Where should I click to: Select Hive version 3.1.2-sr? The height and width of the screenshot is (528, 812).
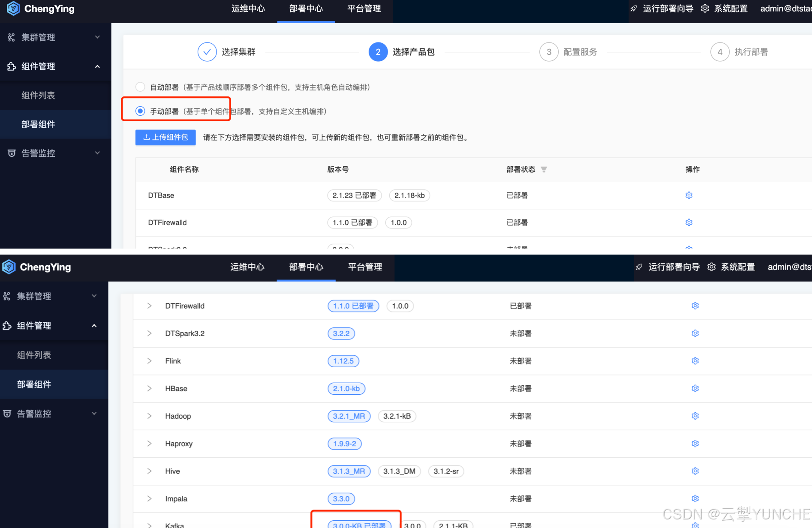pyautogui.click(x=446, y=471)
